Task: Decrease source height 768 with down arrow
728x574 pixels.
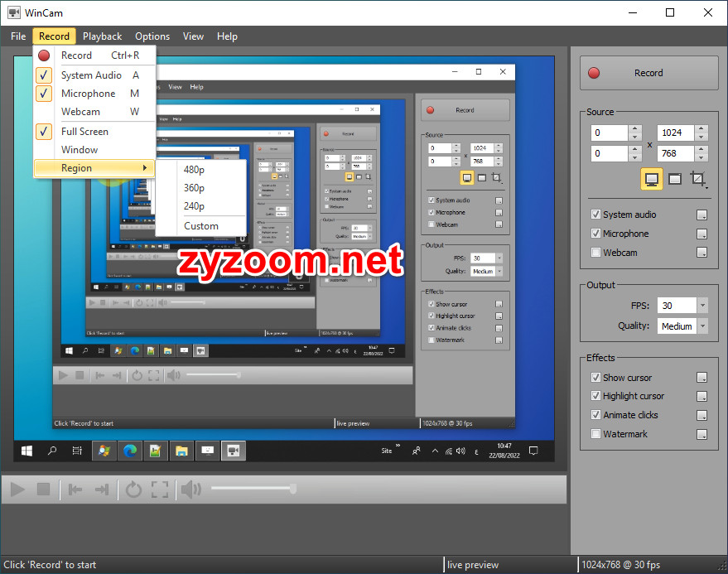Action: pos(701,157)
